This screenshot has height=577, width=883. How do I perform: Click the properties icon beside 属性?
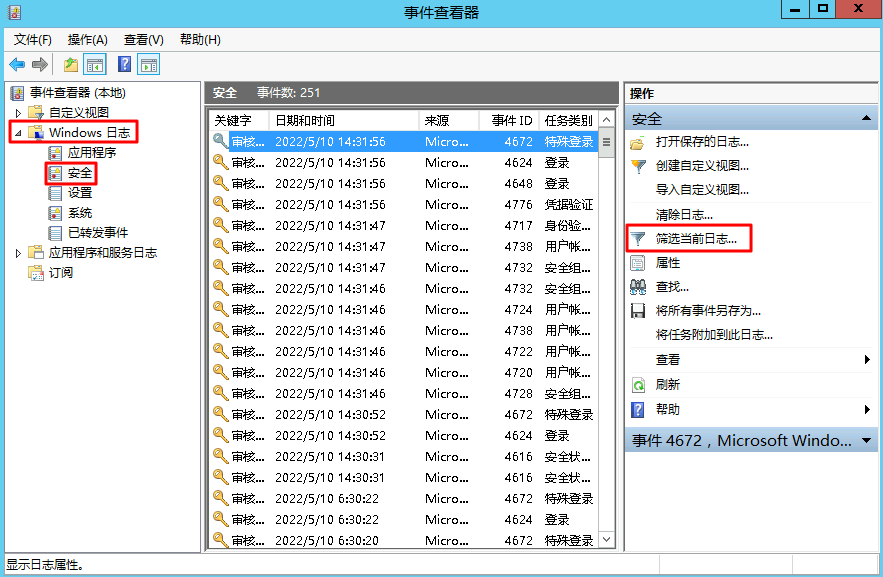(637, 263)
